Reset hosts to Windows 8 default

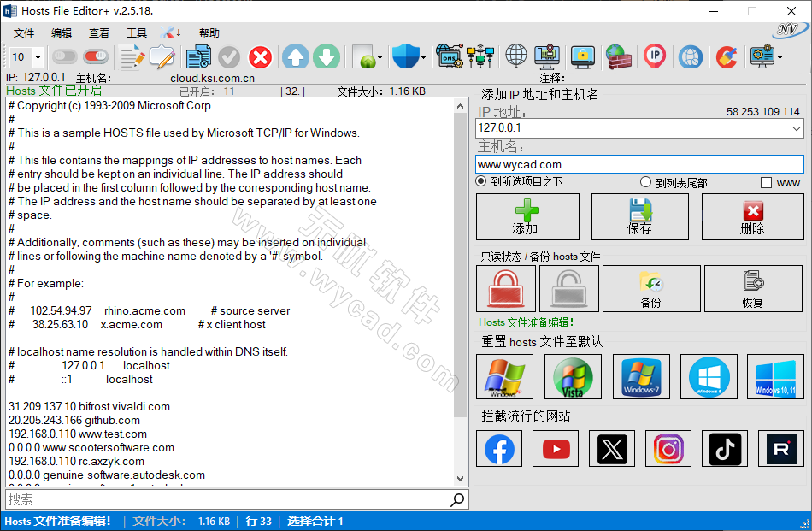click(709, 376)
